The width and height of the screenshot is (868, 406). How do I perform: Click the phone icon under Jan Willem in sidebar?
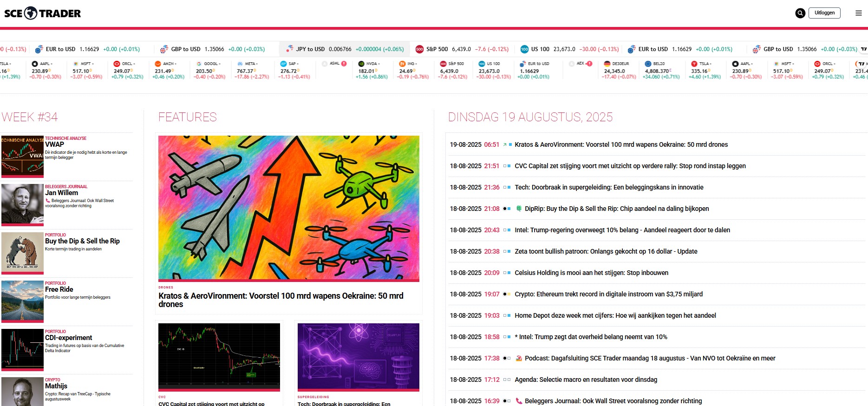tap(47, 201)
